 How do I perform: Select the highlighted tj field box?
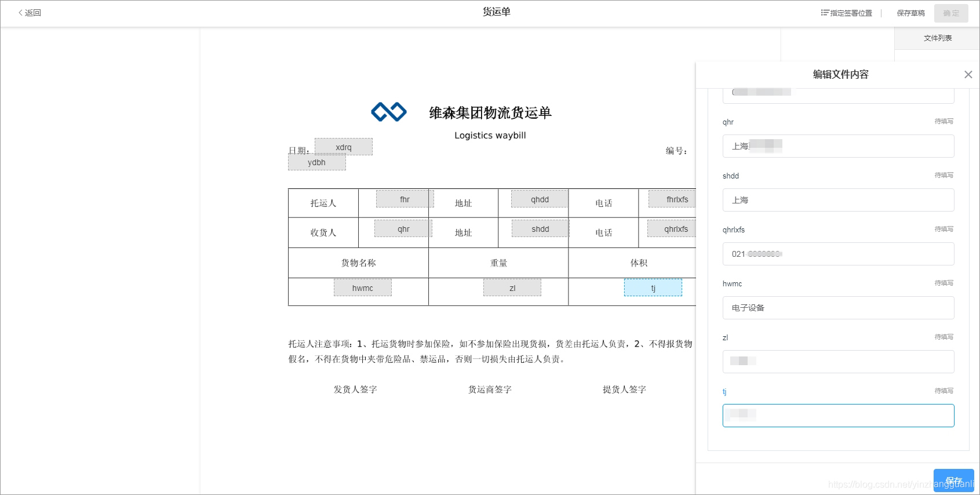[x=653, y=287]
